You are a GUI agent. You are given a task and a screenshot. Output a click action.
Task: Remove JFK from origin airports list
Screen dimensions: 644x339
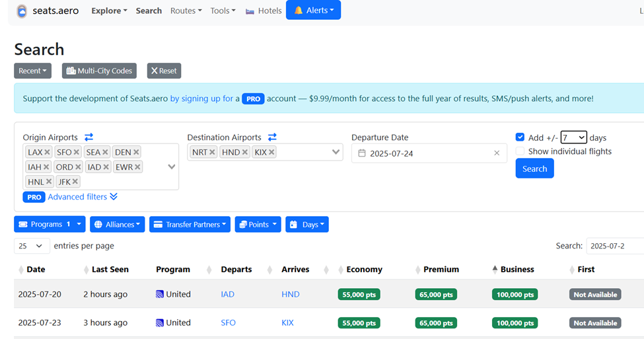(75, 182)
